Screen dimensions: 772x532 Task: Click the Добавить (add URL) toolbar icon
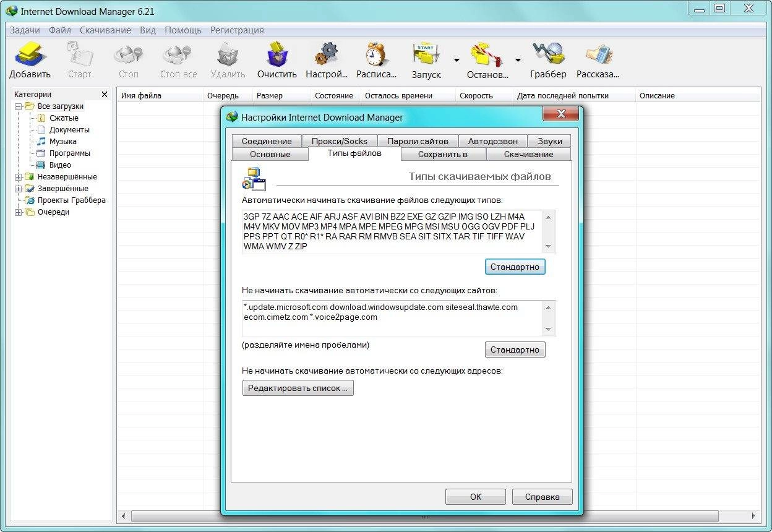30,55
